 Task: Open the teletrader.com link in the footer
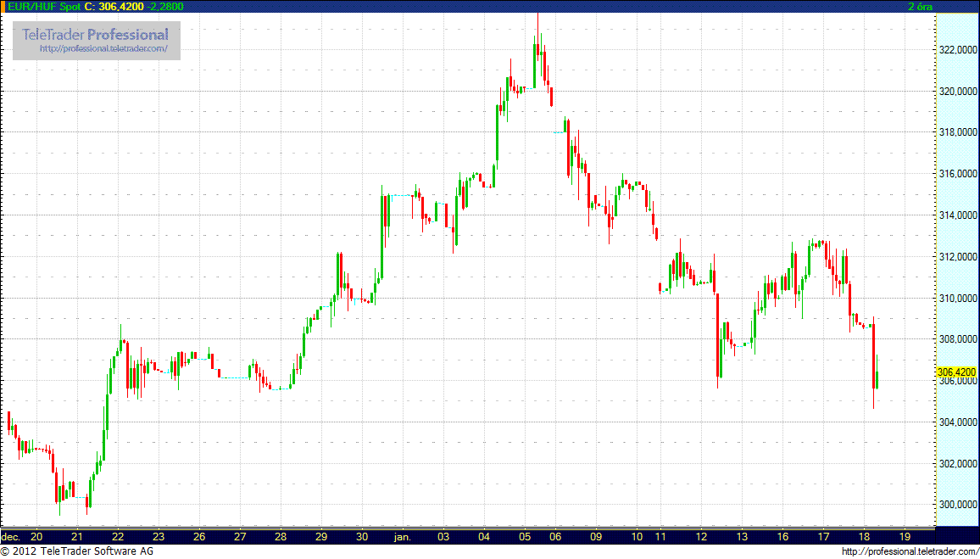(x=910, y=551)
